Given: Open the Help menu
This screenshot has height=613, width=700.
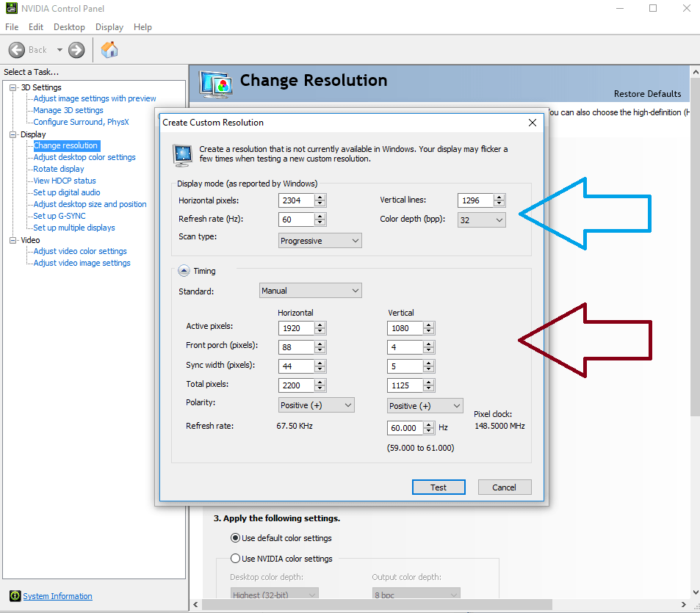Looking at the screenshot, I should click(x=142, y=26).
